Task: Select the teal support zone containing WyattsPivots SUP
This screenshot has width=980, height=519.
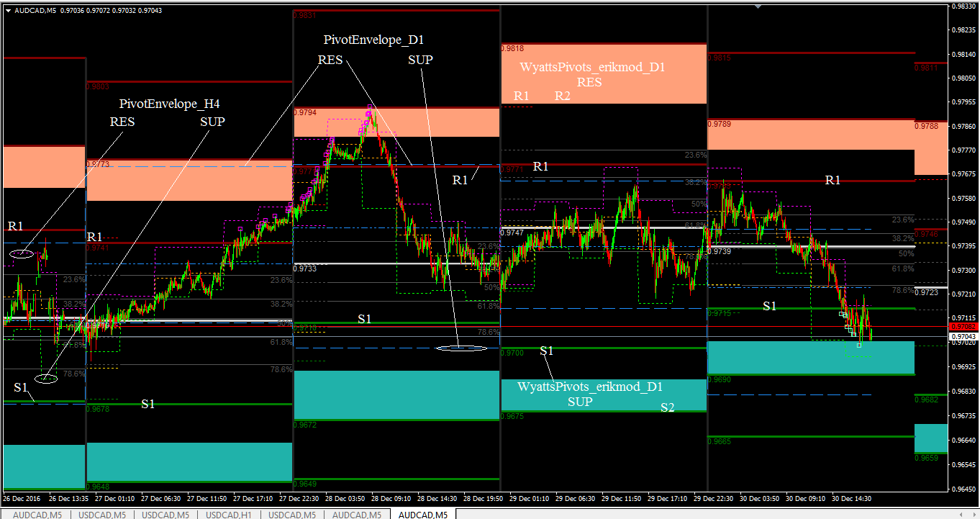Action: pos(604,395)
